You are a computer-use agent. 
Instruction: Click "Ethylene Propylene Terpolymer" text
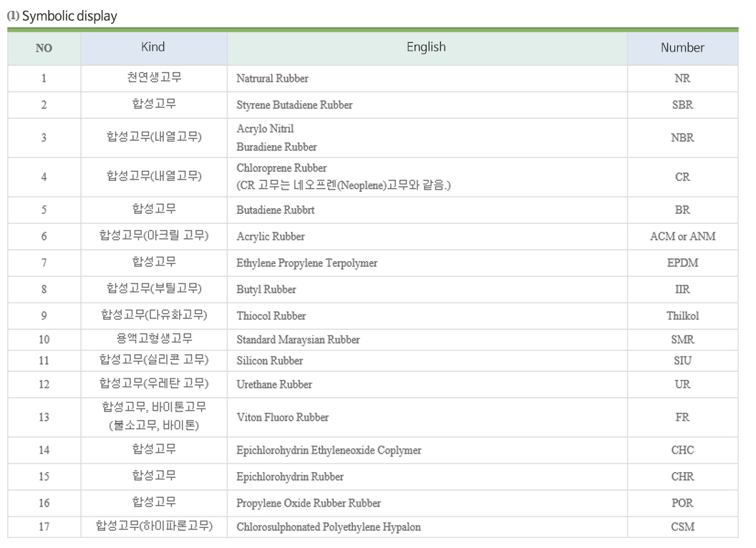click(306, 263)
